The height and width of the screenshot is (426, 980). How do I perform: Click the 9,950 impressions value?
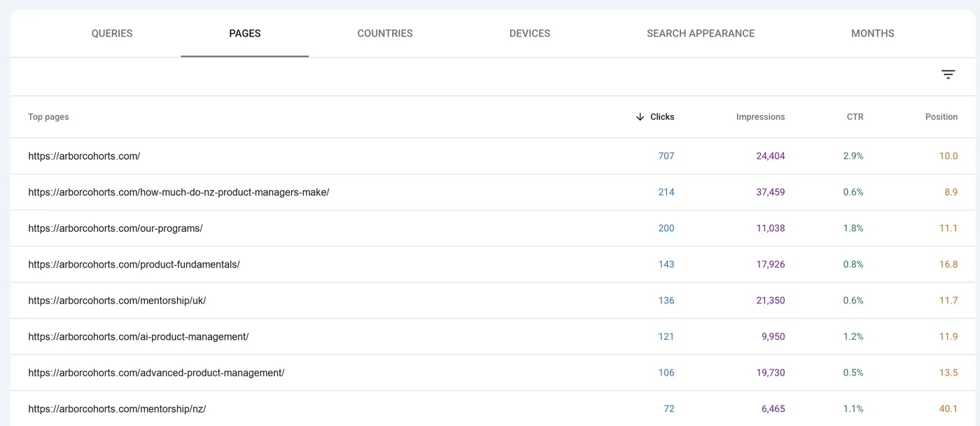[x=773, y=336]
